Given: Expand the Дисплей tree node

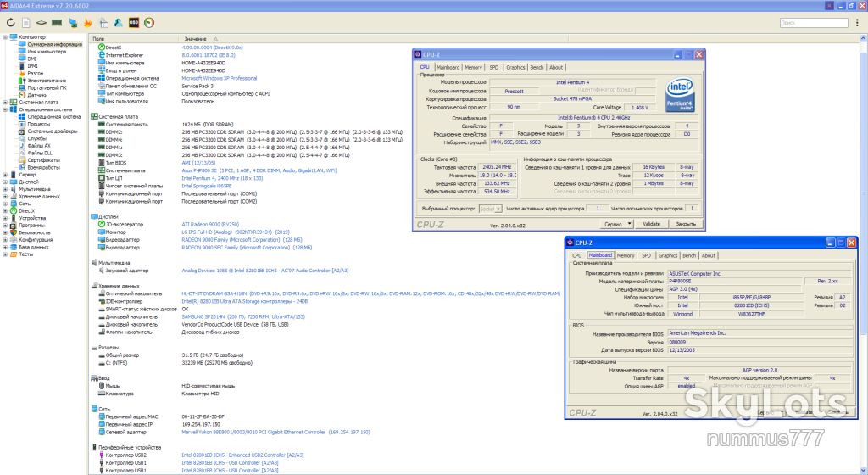Looking at the screenshot, I should (x=5, y=182).
